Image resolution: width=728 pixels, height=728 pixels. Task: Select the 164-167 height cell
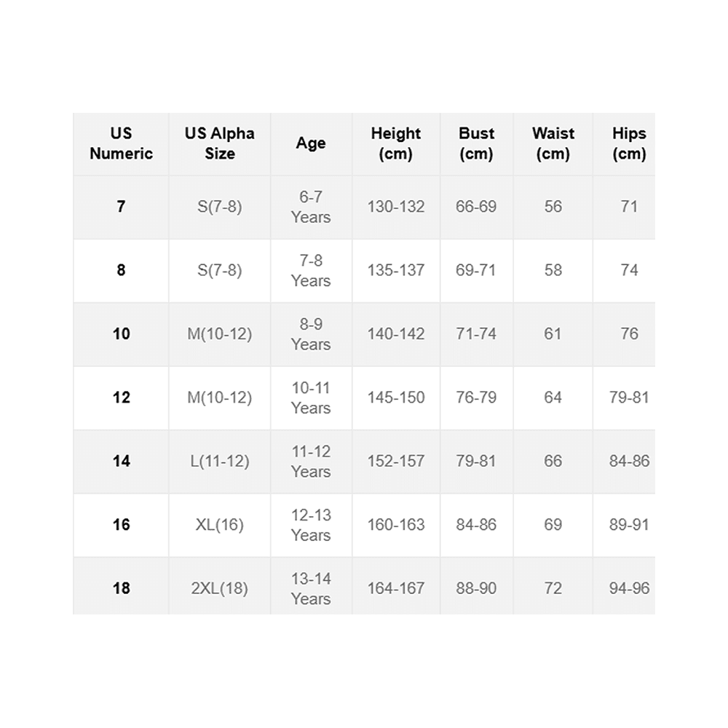[396, 588]
